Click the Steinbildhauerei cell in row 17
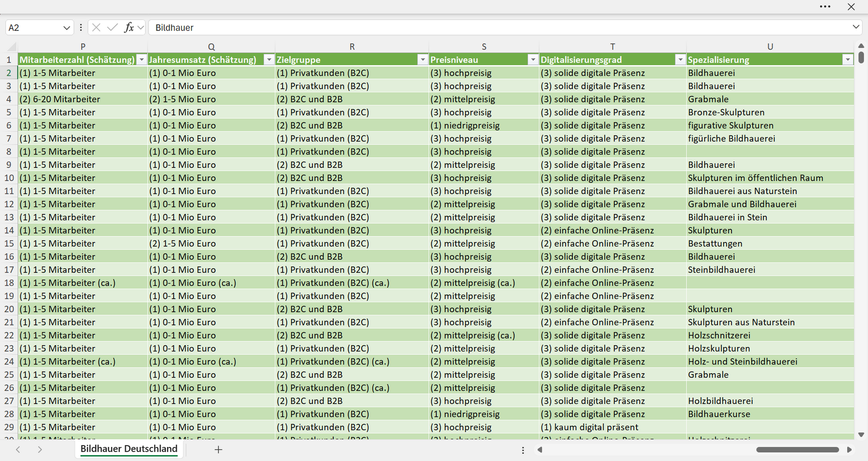 770,270
